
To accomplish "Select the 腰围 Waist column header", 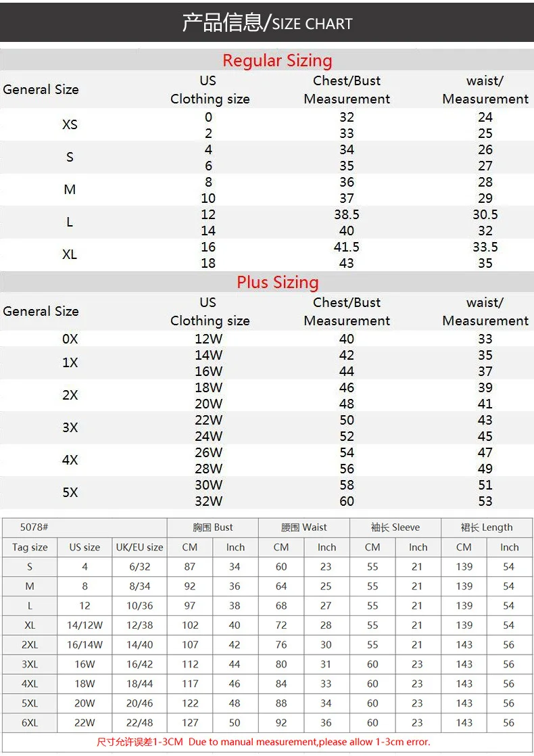I will tap(304, 527).
